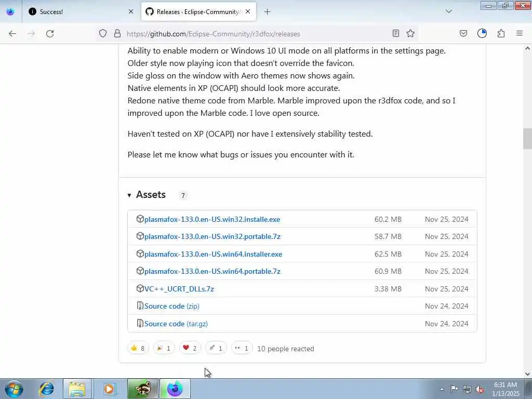Click the 10 people reacted text
This screenshot has height=399, width=532.
pos(286,349)
